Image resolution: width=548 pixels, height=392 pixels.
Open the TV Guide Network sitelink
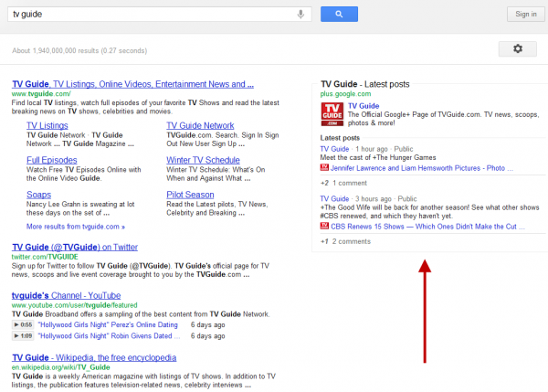200,125
